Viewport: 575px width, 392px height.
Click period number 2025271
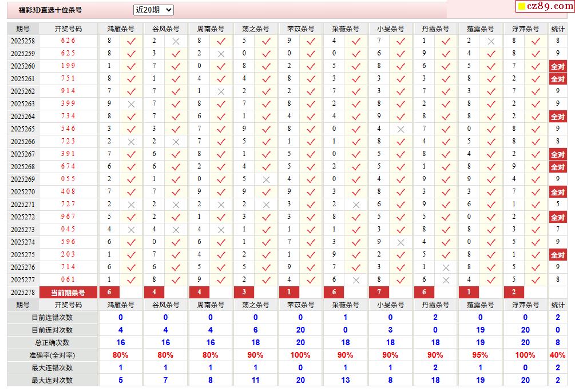point(23,205)
